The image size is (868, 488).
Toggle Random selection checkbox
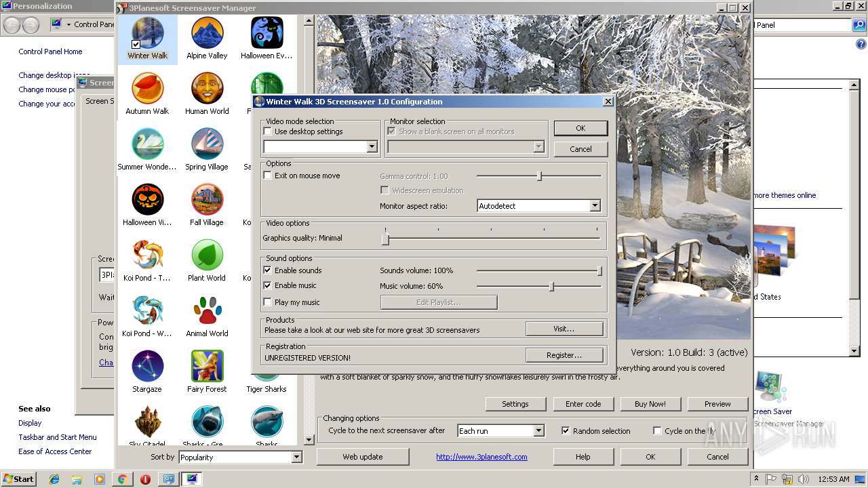click(566, 431)
